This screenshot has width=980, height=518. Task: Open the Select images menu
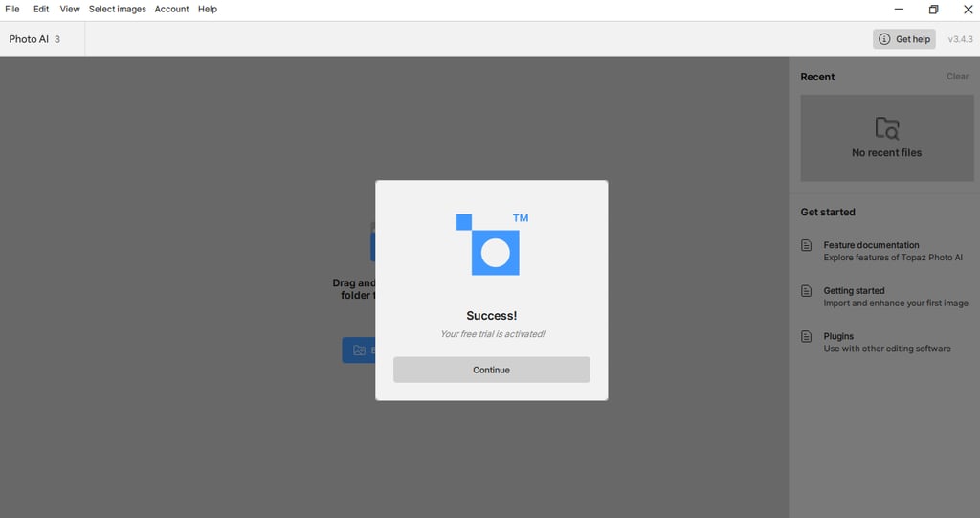pos(118,9)
